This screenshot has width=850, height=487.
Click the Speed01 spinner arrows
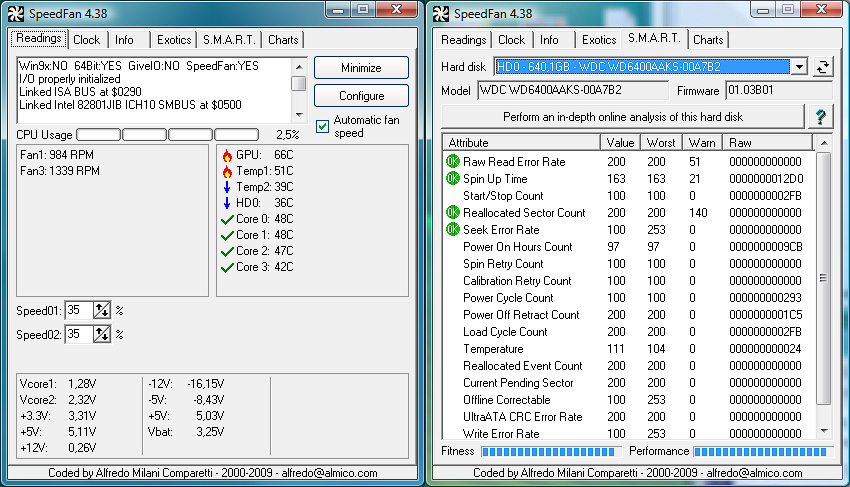[101, 310]
